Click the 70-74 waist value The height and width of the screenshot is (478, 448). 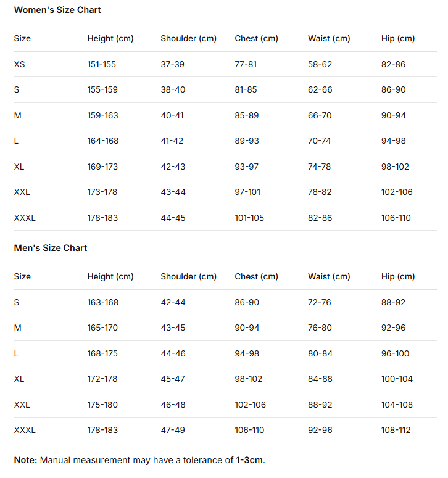pyautogui.click(x=320, y=141)
